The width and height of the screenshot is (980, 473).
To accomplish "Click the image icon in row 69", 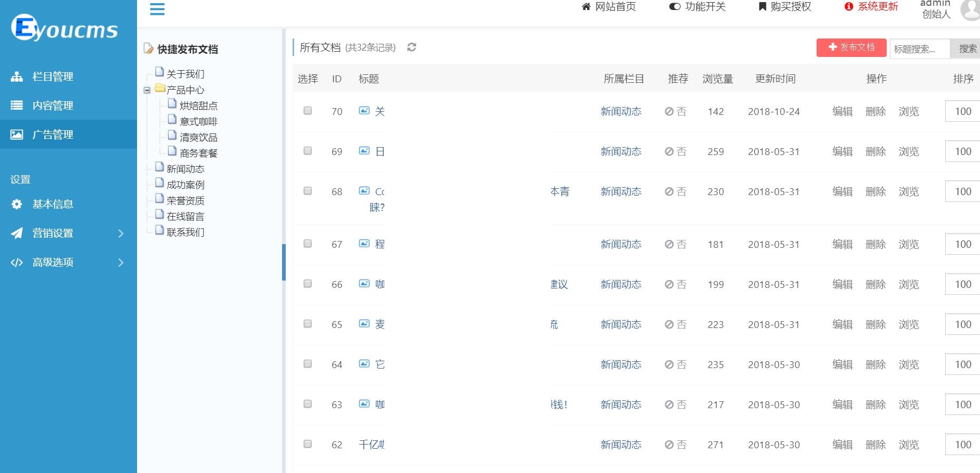I will pyautogui.click(x=364, y=151).
